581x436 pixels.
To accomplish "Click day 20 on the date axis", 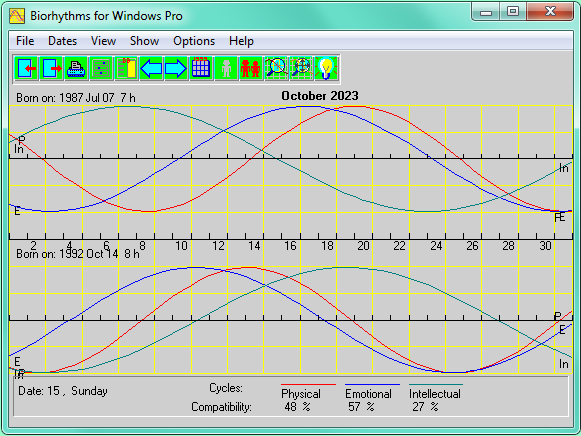I will coord(363,246).
